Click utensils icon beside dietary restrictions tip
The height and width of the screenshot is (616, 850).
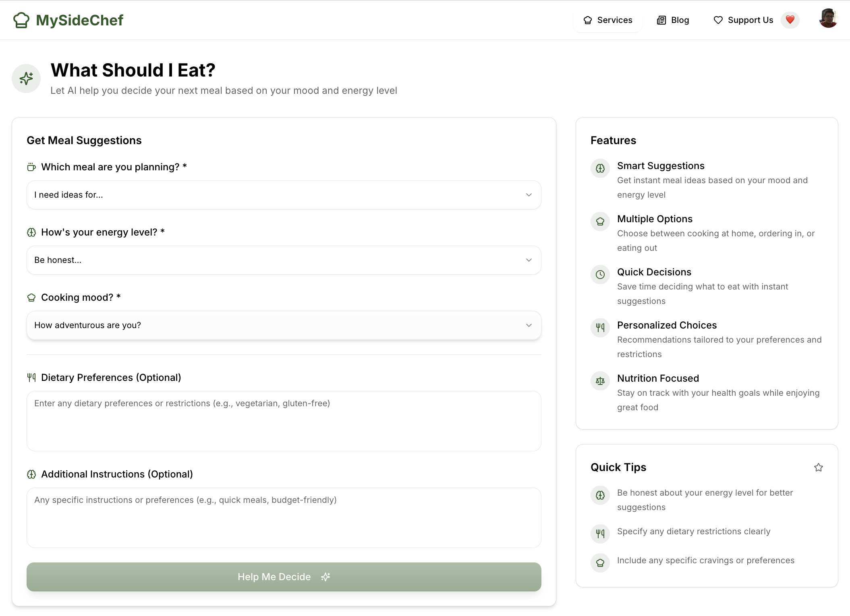[x=600, y=534]
